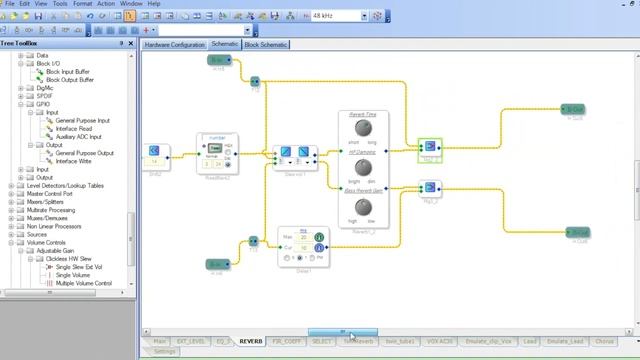Open the File menu

tap(9, 4)
